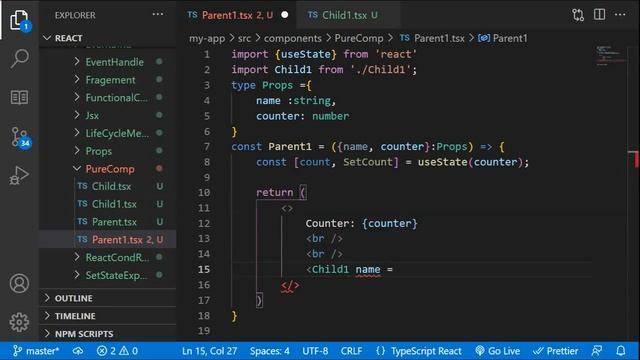Open the Explorer view in activity bar
The height and width of the screenshot is (360, 640).
[x=20, y=20]
